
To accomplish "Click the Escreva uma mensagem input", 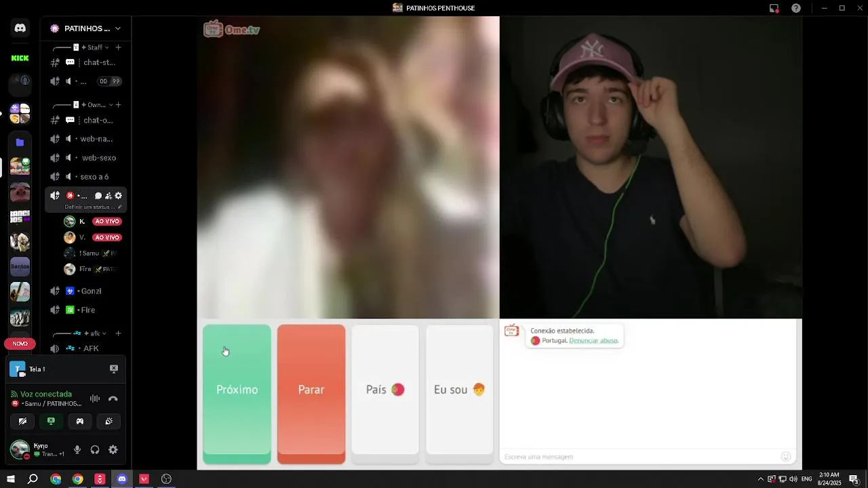I will pos(641,457).
